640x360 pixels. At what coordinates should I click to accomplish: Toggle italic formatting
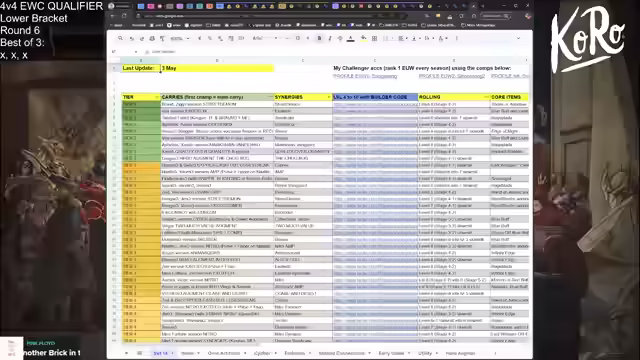(330, 38)
